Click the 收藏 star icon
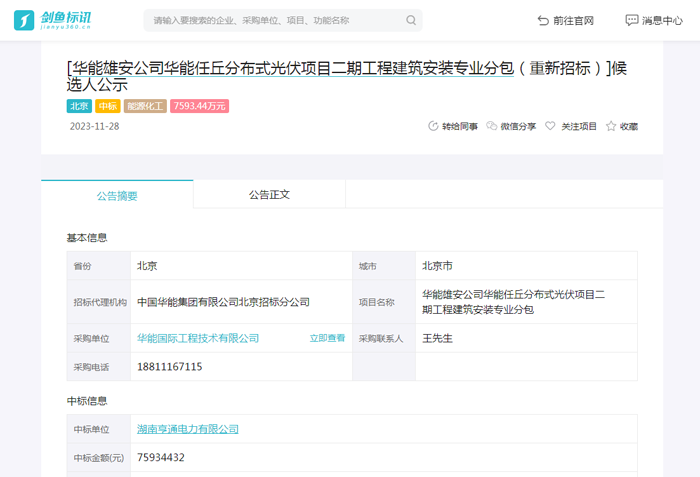700x477 pixels. click(x=611, y=126)
